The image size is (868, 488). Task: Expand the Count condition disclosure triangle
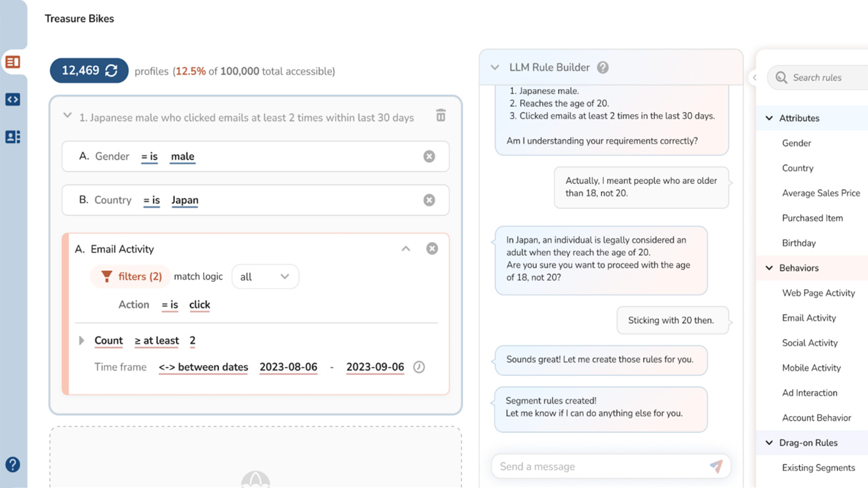pyautogui.click(x=82, y=341)
